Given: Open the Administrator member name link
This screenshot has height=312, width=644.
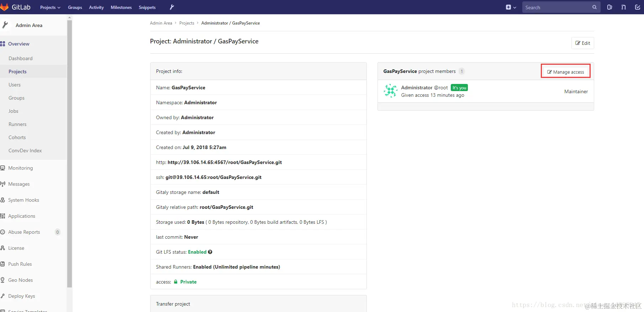Looking at the screenshot, I should pos(417,88).
